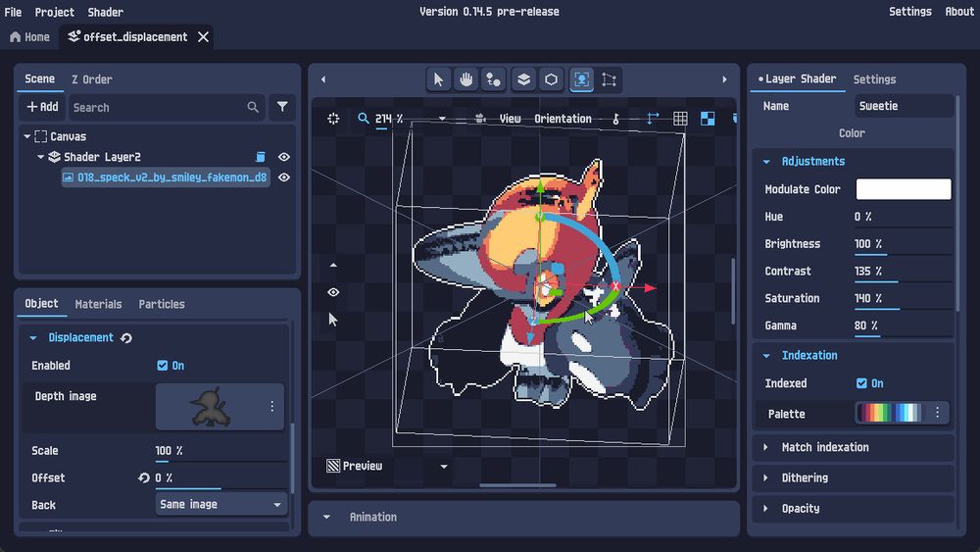Select the dotted polygon transform tool
This screenshot has width=980, height=552.
point(609,79)
